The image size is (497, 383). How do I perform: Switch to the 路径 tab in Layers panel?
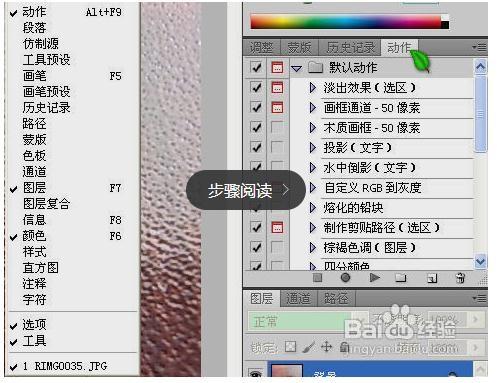tap(336, 298)
